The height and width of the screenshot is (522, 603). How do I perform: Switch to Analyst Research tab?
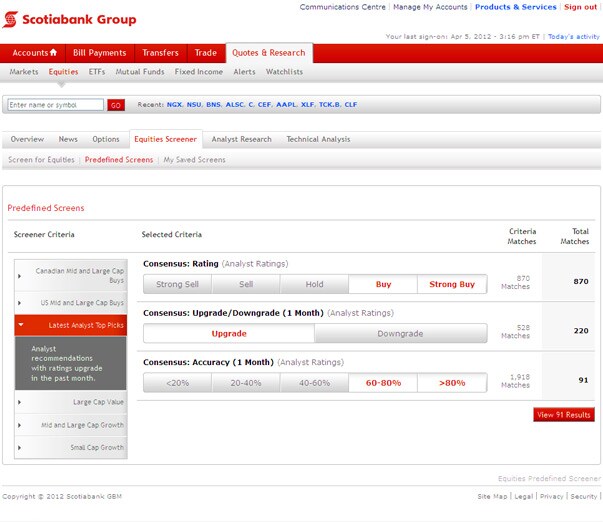tap(242, 139)
